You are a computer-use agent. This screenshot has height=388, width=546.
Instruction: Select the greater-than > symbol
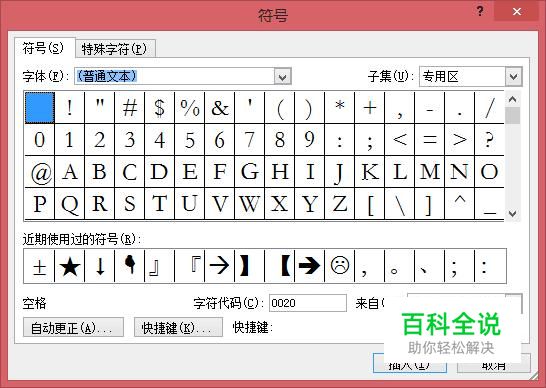[x=459, y=140]
